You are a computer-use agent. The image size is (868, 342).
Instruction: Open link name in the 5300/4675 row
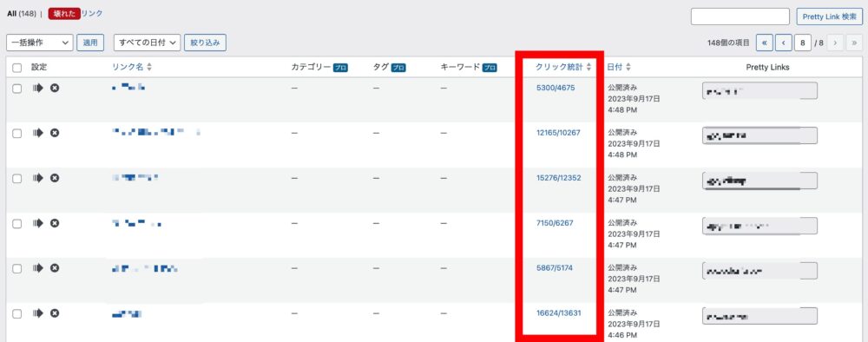tap(128, 87)
